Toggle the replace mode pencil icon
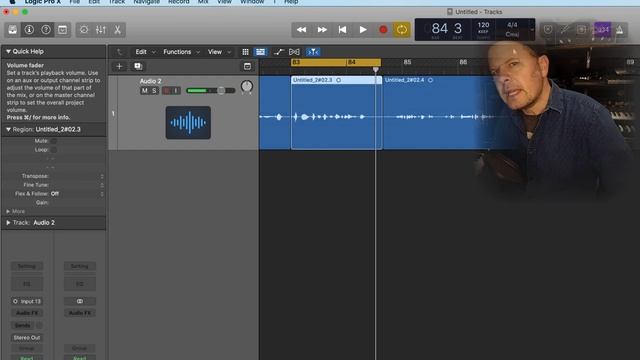The width and height of the screenshot is (640, 360). point(565,29)
